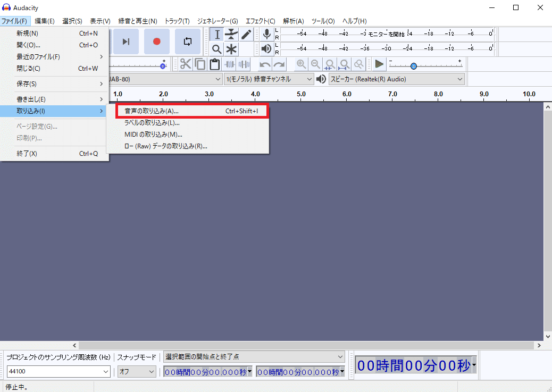Click the Skip to End transport button

point(126,41)
